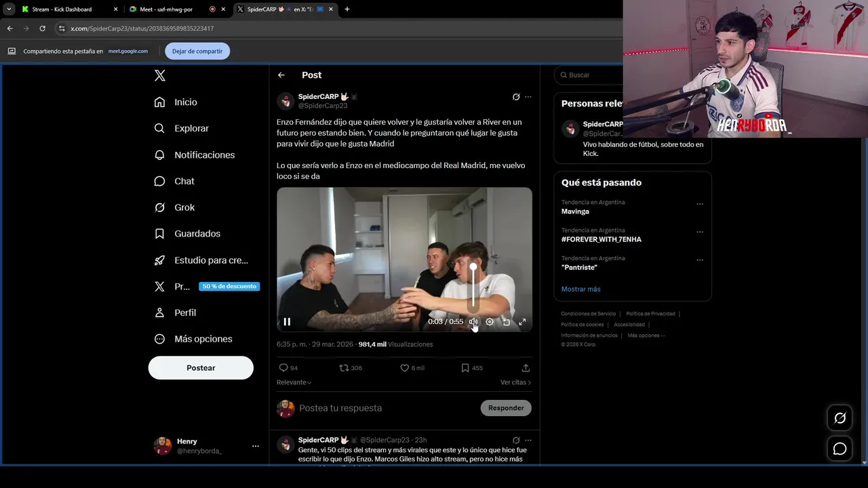Reload the page
Viewport: 868px width, 488px height.
(x=42, y=28)
